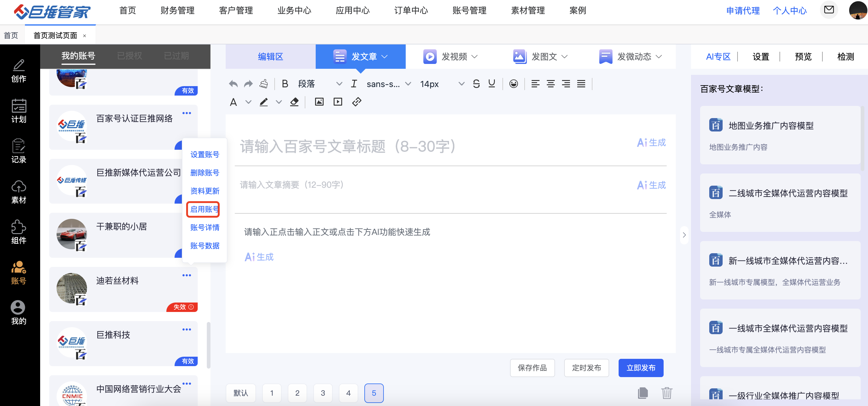
Task: Open 素材 in the left sidebar
Action: pyautogui.click(x=19, y=192)
